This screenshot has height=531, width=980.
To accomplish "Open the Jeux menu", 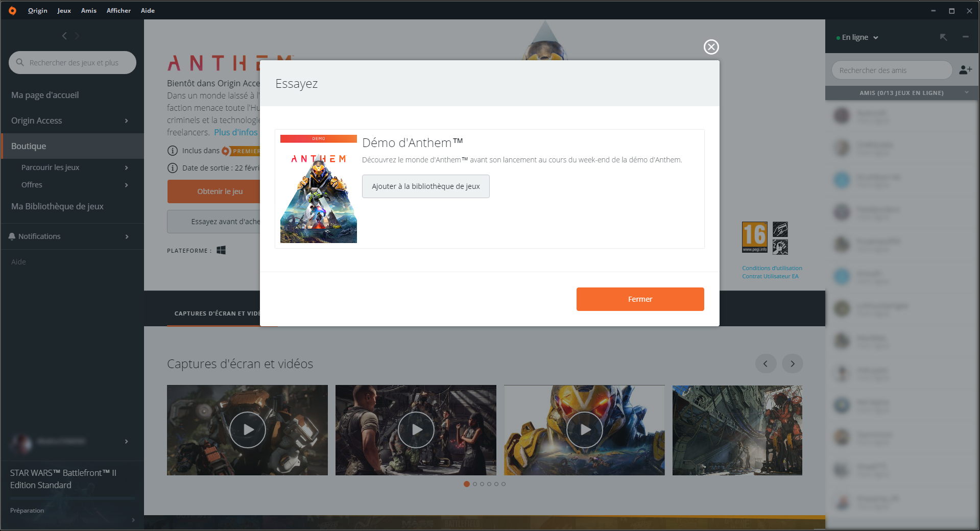I will [64, 10].
